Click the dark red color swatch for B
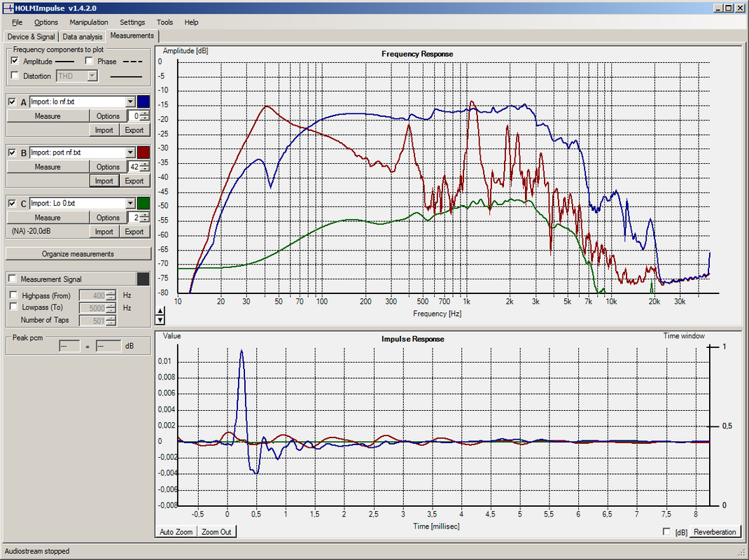The width and height of the screenshot is (749, 560). 143,153
